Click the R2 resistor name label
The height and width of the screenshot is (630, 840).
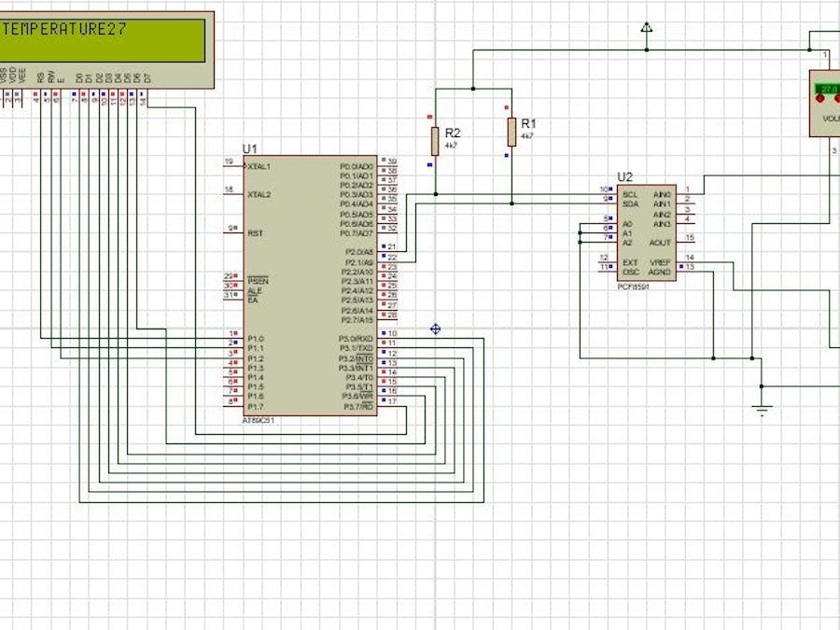tap(453, 133)
